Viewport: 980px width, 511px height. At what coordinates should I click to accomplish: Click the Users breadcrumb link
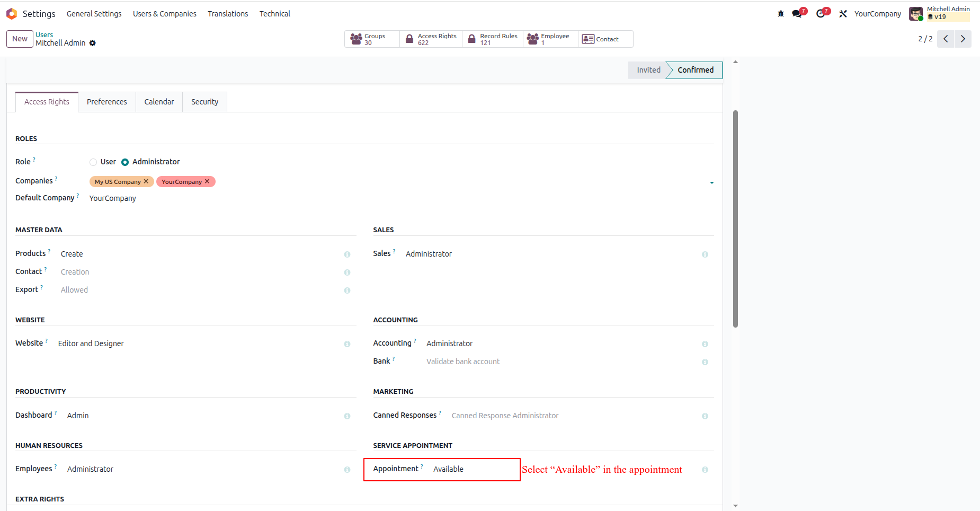(x=44, y=34)
